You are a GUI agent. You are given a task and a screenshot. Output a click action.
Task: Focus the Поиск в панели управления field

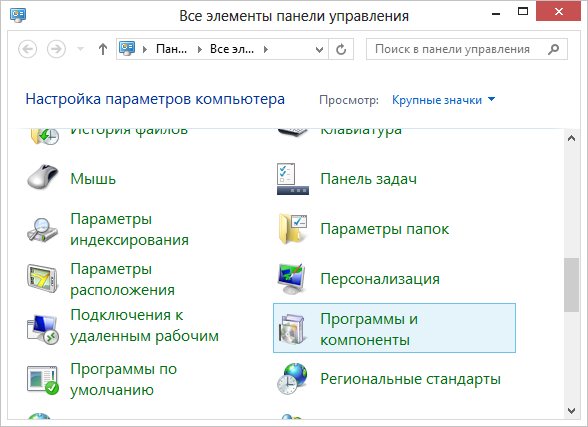tap(466, 49)
